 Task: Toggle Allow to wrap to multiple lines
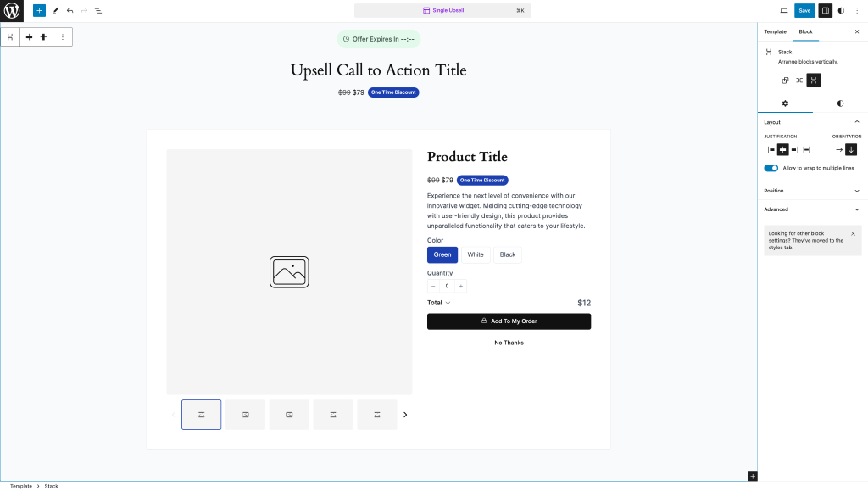[x=771, y=168]
